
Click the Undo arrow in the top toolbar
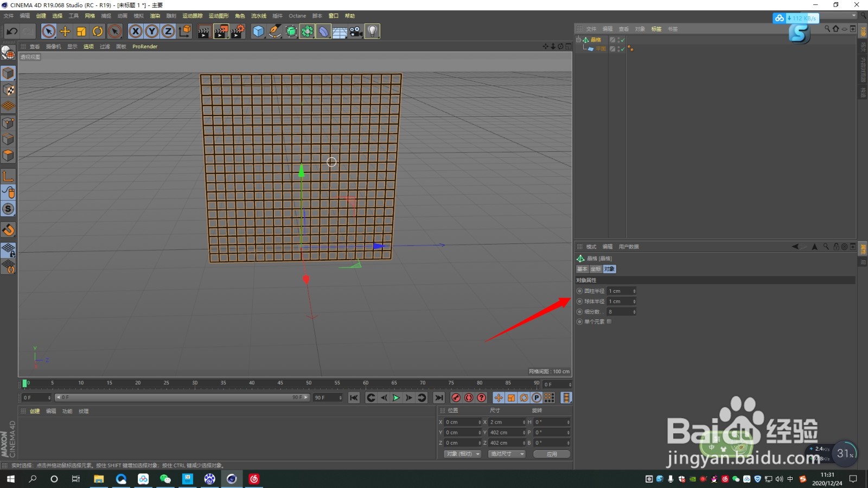click(x=12, y=31)
